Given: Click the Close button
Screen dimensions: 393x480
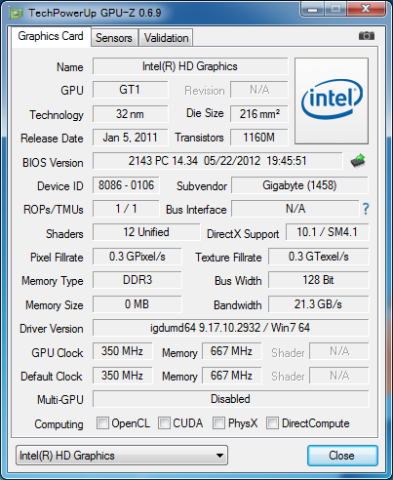Looking at the screenshot, I should coord(342,455).
